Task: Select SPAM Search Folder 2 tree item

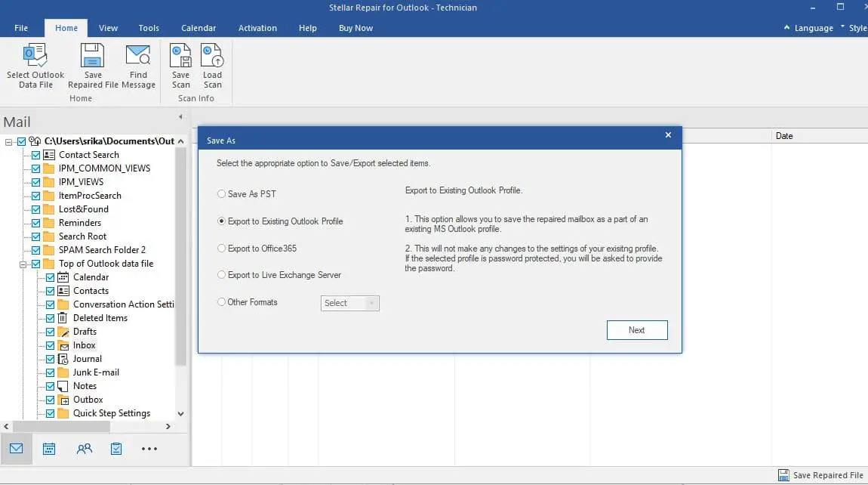Action: (102, 250)
